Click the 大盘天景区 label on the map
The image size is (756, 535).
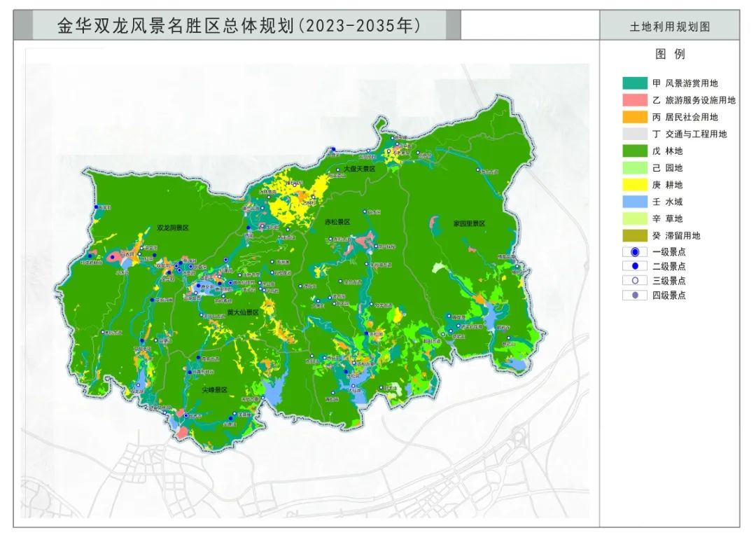[359, 169]
